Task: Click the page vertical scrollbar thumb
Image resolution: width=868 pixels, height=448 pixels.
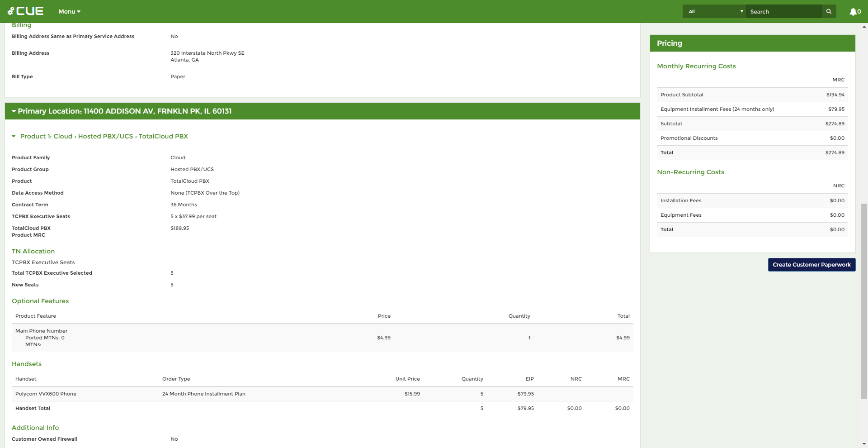Action: tap(864, 301)
